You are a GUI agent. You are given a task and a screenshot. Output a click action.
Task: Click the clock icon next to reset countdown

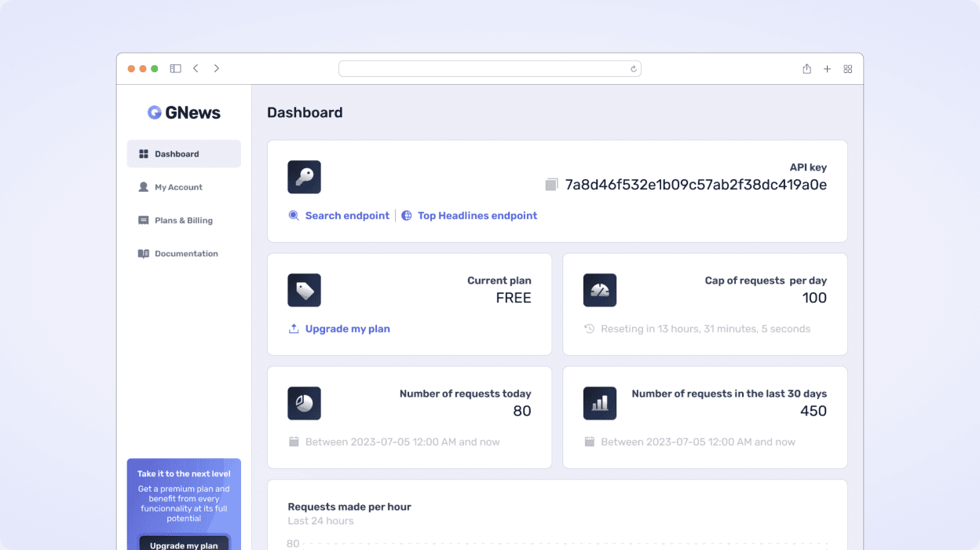[x=589, y=328]
